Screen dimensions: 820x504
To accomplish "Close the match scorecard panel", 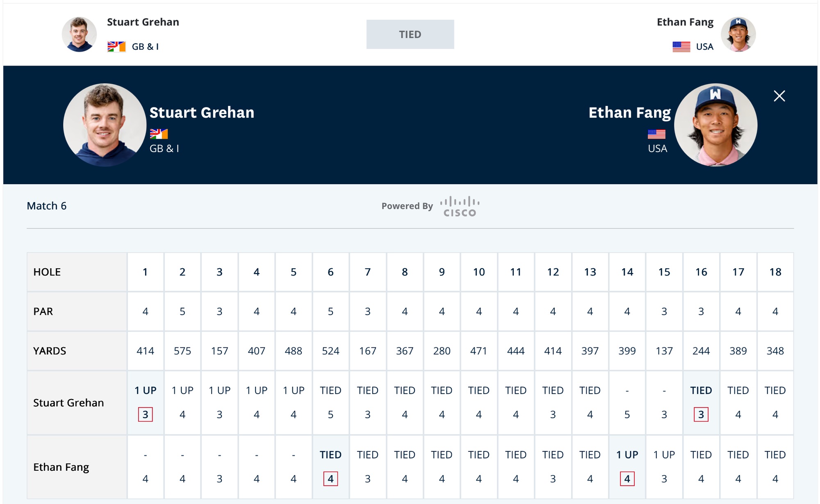I will click(x=779, y=96).
